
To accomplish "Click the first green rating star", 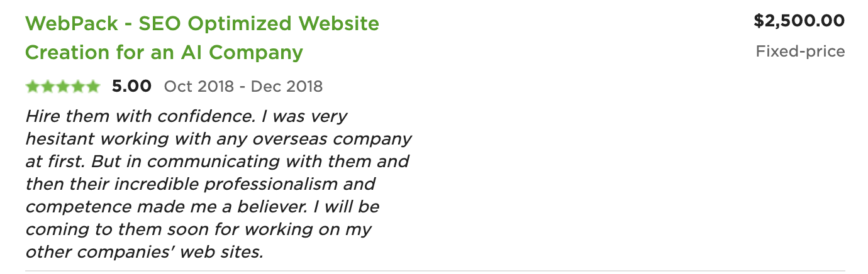I will tap(33, 87).
